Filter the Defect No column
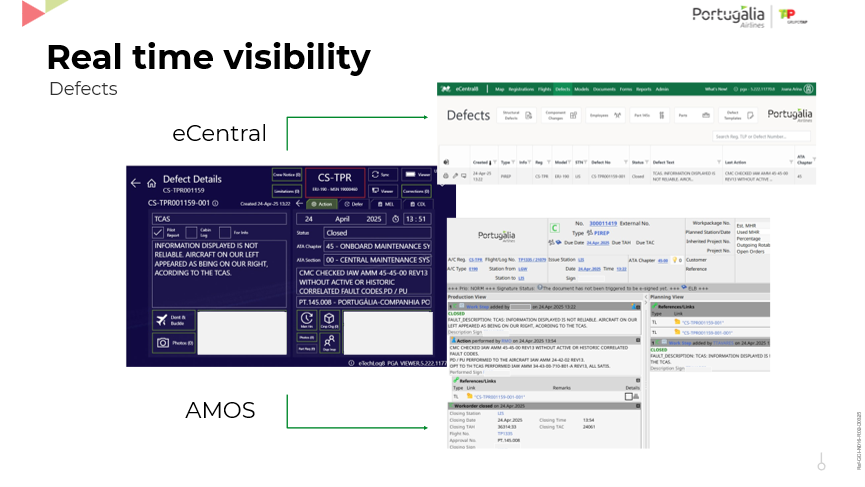The image size is (865, 487). (626, 162)
